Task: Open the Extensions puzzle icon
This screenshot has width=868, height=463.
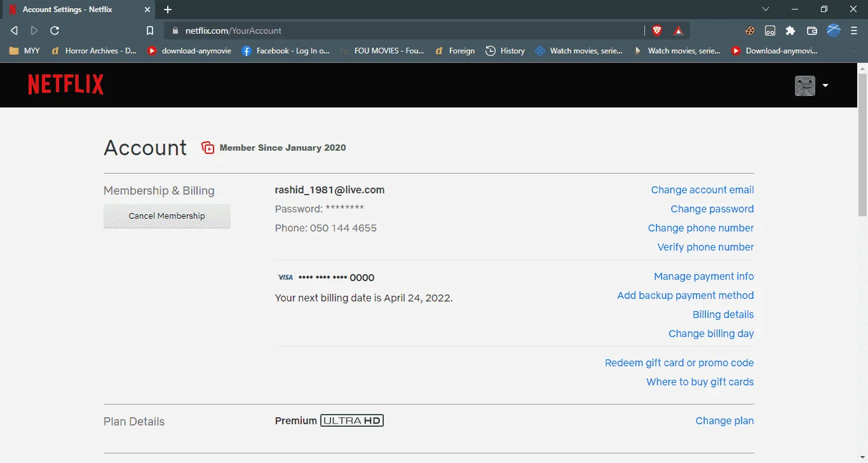Action: [790, 31]
